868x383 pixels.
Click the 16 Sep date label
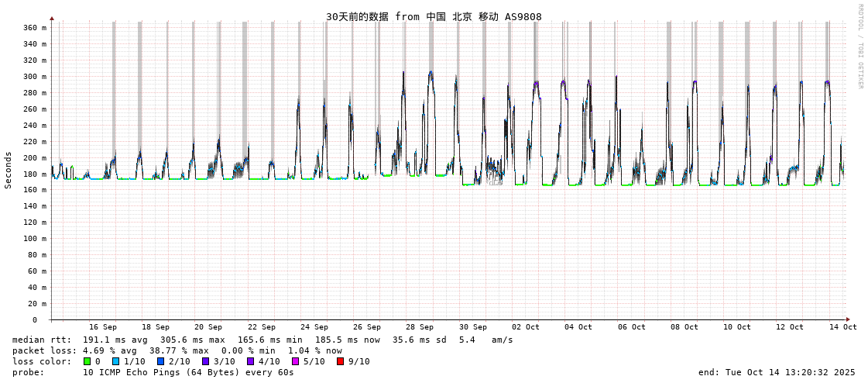point(103,327)
